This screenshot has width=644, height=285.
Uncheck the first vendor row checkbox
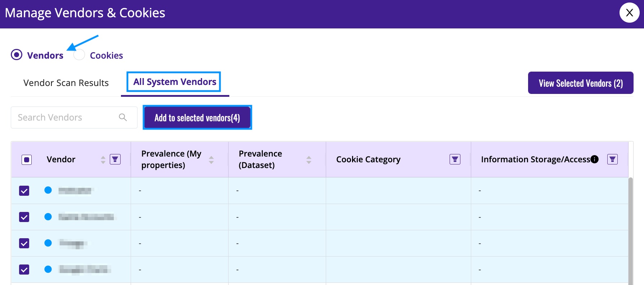[24, 191]
